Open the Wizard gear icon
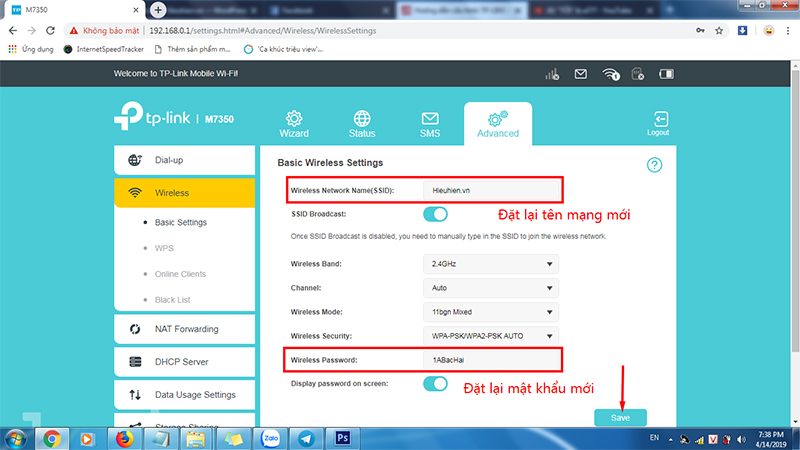The image size is (800, 450). [x=294, y=120]
